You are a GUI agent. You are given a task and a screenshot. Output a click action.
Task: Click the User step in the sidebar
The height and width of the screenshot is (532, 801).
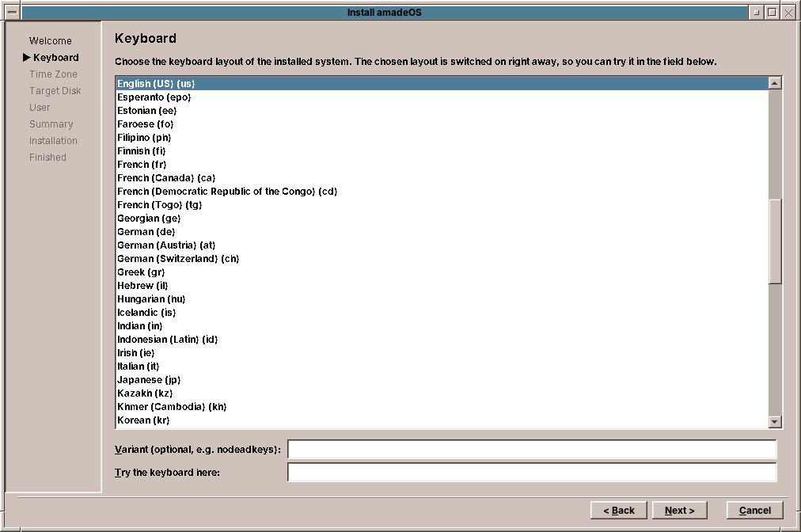click(x=40, y=108)
